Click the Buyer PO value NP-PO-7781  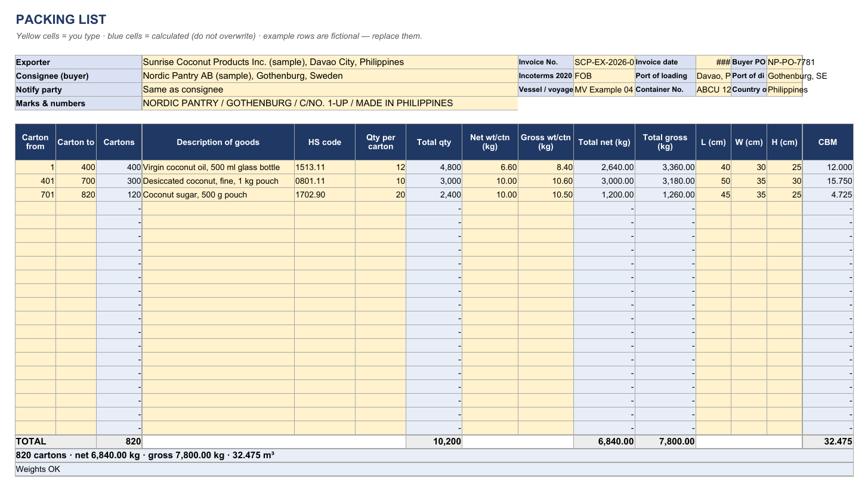[x=784, y=62]
